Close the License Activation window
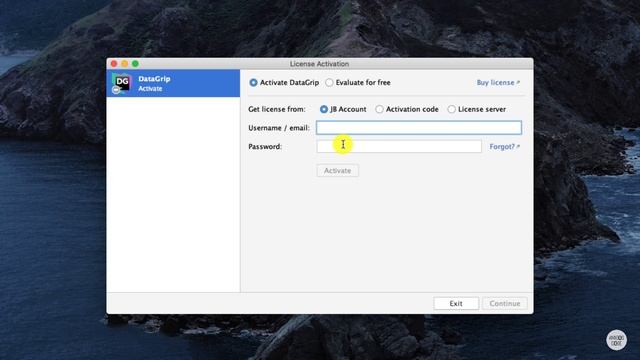640x360 pixels. click(x=114, y=64)
